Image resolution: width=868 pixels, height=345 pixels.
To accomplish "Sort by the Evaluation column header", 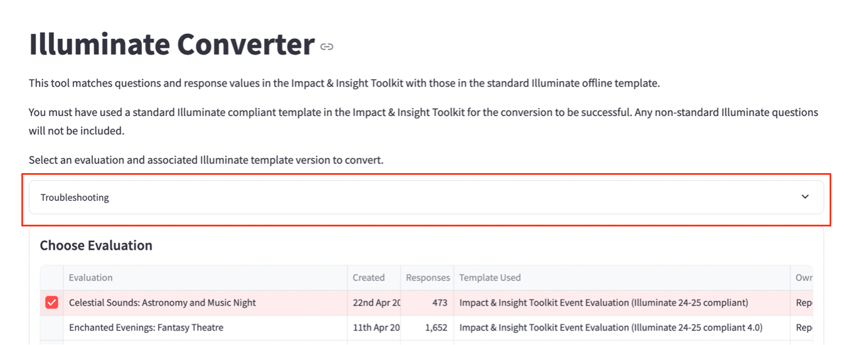I will pyautogui.click(x=91, y=278).
